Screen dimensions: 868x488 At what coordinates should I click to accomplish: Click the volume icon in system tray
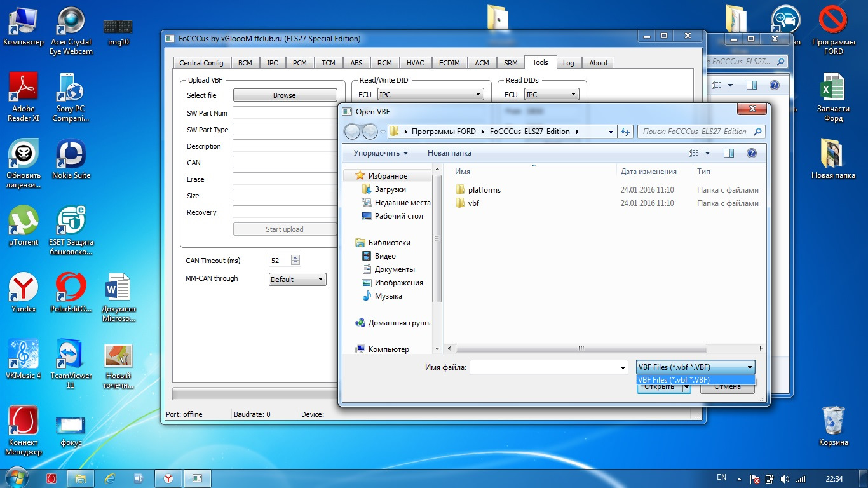785,478
